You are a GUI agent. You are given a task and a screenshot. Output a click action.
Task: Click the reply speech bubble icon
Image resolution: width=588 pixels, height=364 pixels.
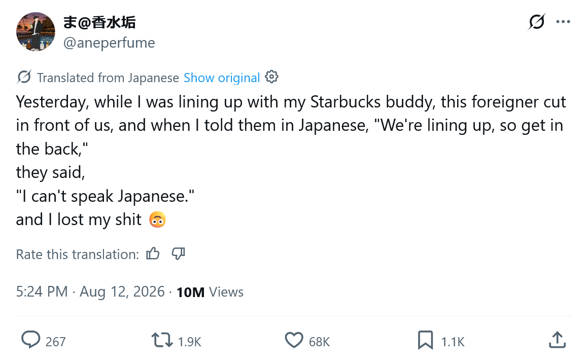click(30, 340)
